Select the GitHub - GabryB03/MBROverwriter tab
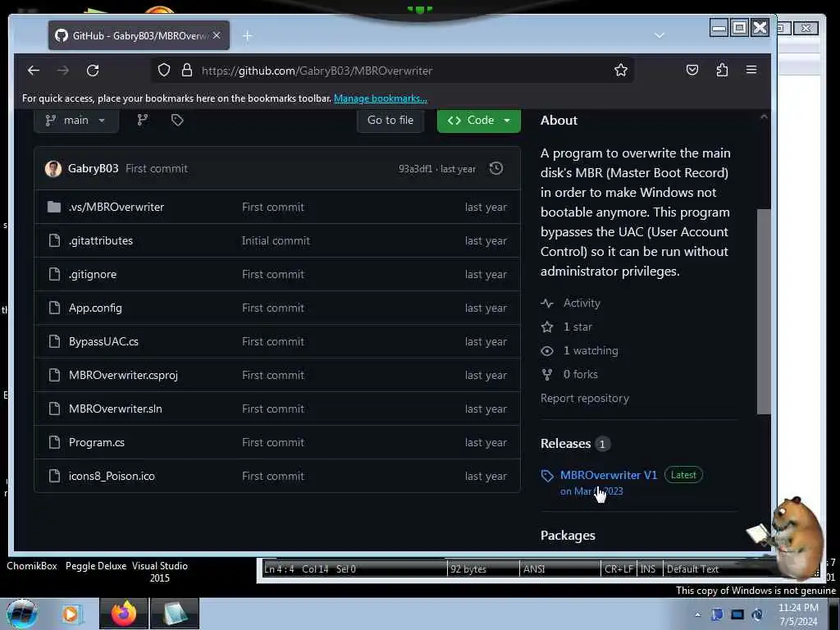840x630 pixels. pos(139,35)
